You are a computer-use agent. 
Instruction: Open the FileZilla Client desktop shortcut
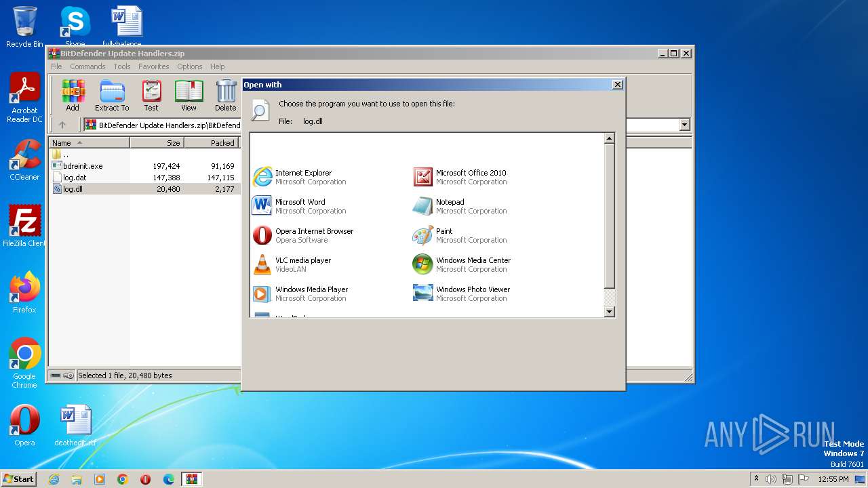tap(24, 226)
